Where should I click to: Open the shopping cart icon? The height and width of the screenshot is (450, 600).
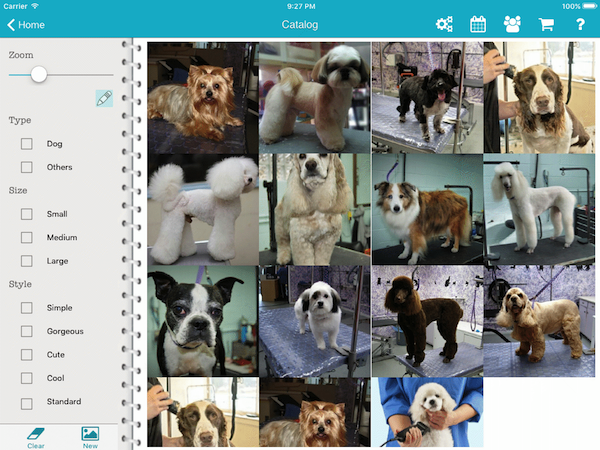[x=546, y=24]
